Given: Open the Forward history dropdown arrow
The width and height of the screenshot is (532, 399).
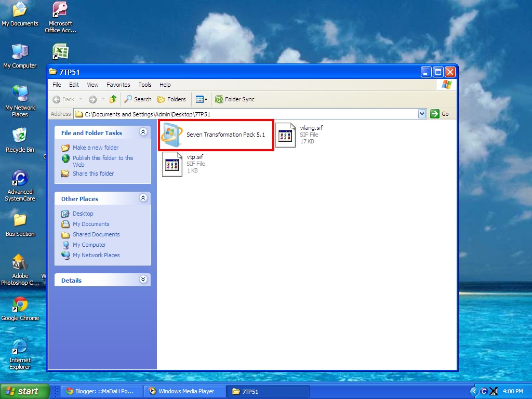Looking at the screenshot, I should (x=103, y=99).
